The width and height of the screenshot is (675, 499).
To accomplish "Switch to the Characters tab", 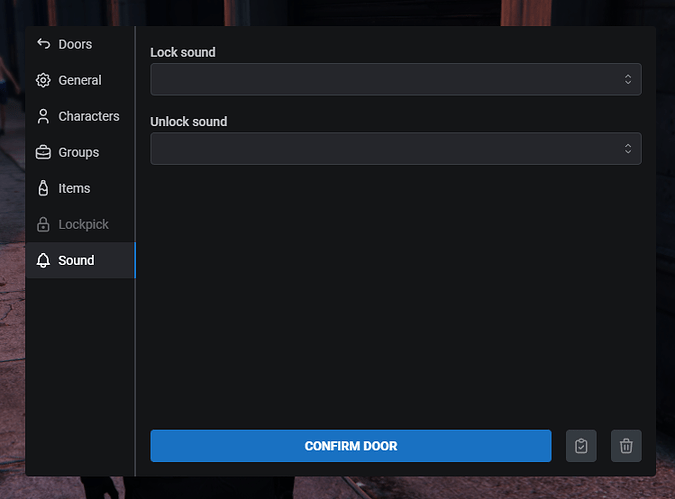I will click(x=80, y=116).
